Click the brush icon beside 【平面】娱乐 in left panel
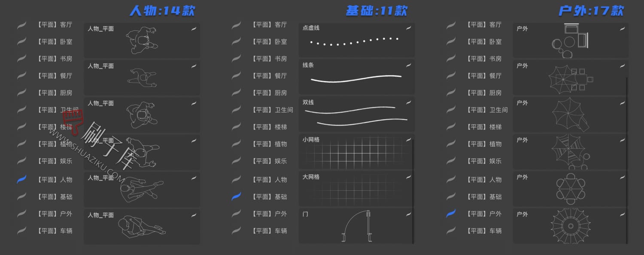 pyautogui.click(x=21, y=161)
